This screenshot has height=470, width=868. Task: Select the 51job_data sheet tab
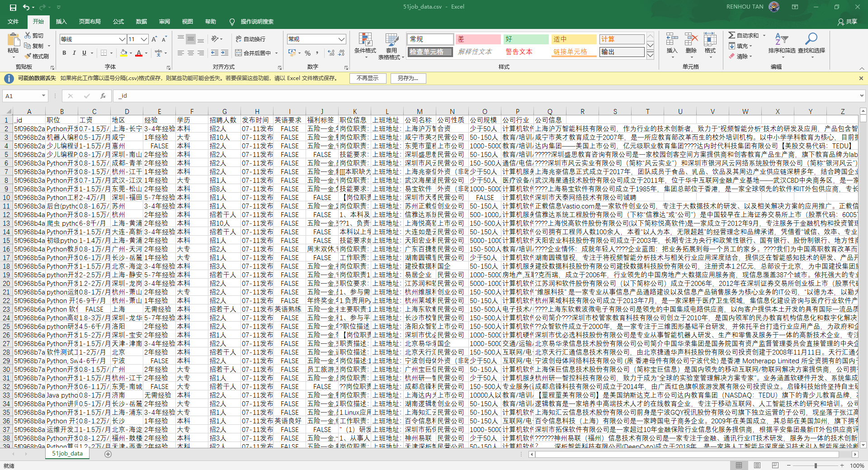67,454
